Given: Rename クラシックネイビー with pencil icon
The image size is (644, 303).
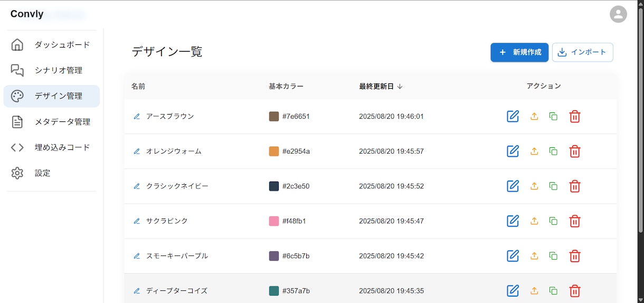Looking at the screenshot, I should (137, 186).
